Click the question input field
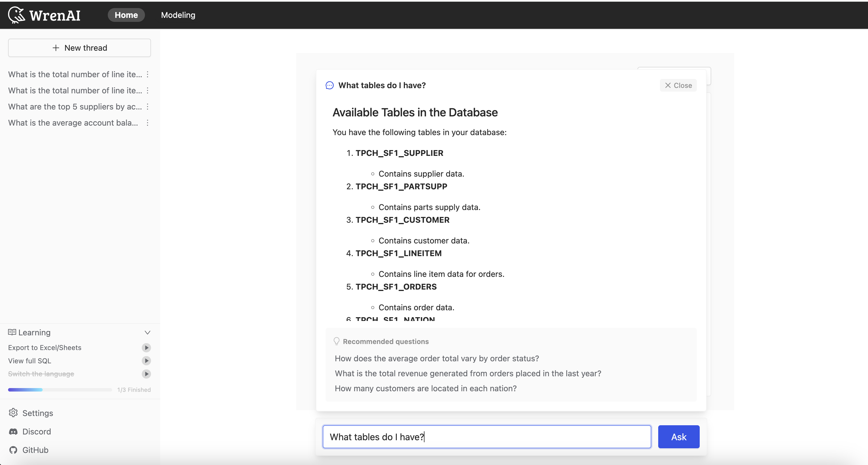Screen dimensions: 868x465 pos(487,437)
